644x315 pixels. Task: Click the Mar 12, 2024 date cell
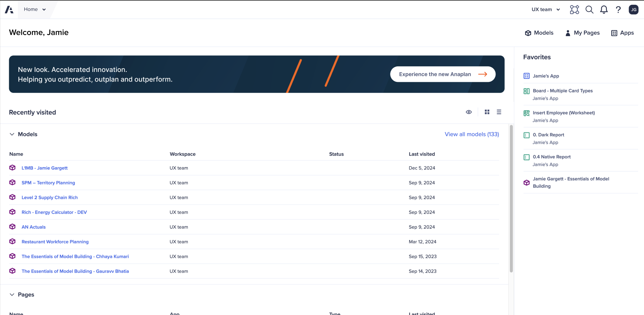423,242
